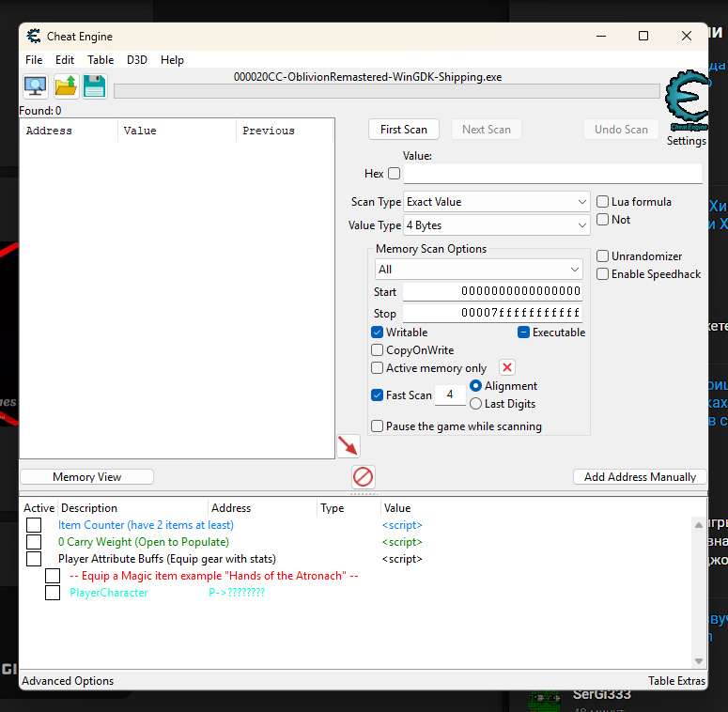Click into the scan Value input field
The image size is (728, 712).
tap(552, 174)
